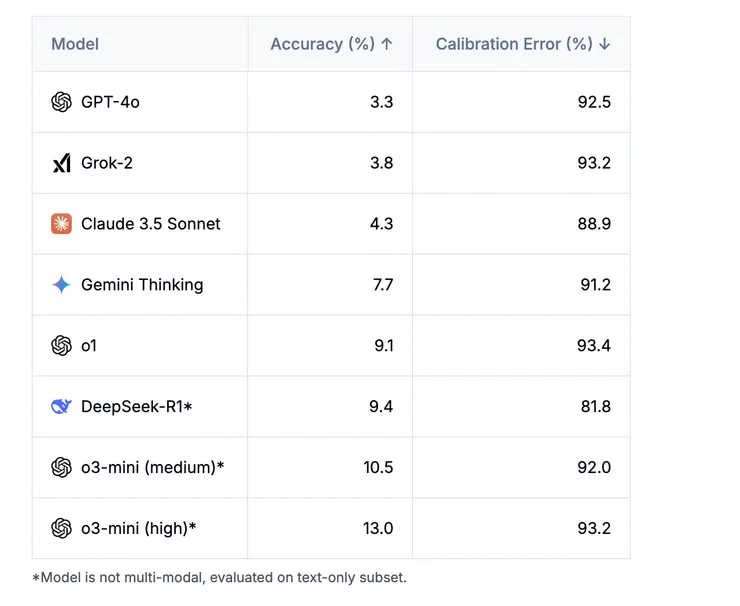Click the o1 calibration error 93.4
This screenshot has height=606, width=740.
593,346
